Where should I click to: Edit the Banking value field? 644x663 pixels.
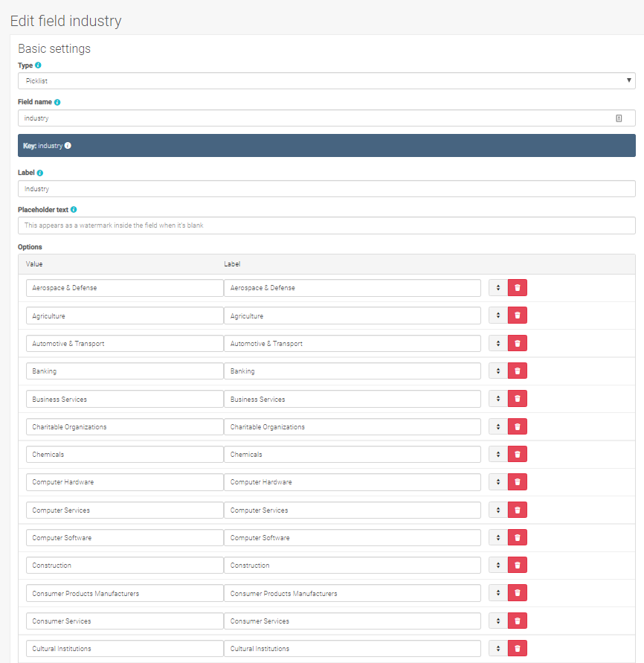(x=125, y=371)
